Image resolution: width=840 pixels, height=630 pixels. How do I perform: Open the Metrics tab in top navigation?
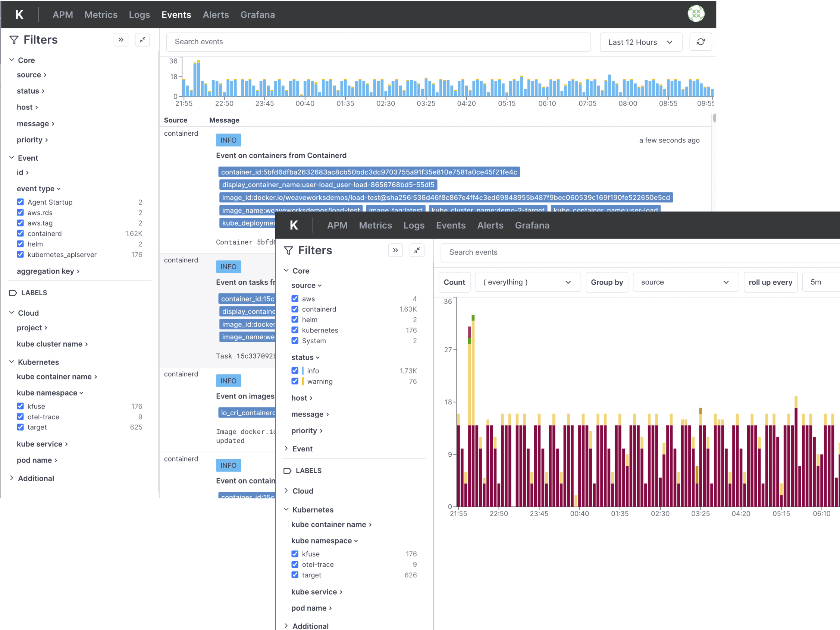[101, 15]
